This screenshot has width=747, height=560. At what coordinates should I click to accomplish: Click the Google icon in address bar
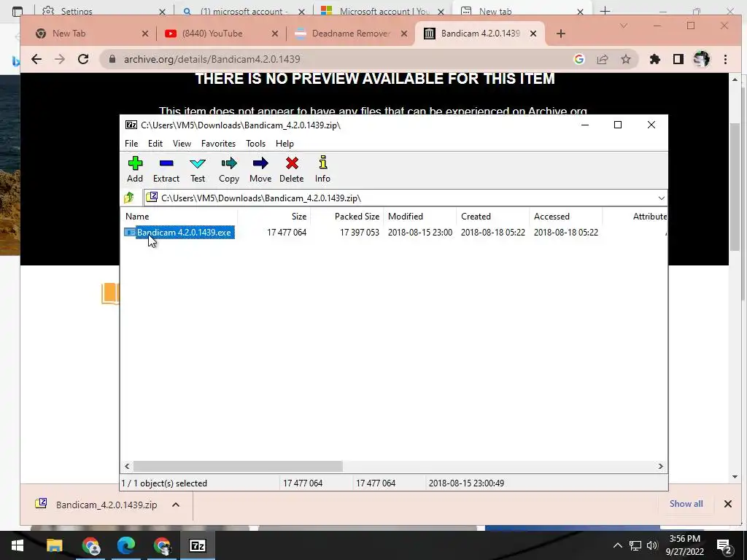coord(579,59)
